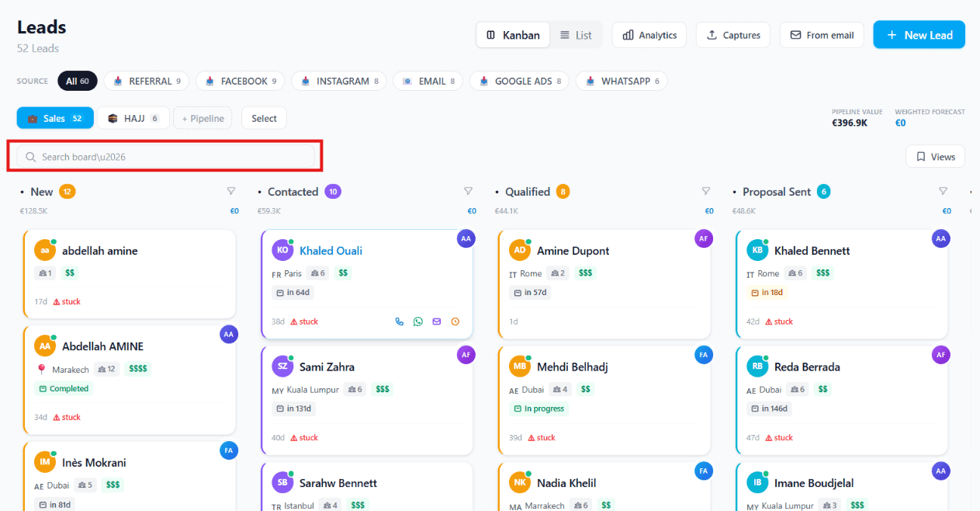Open the Nadia Khelil lead card

(x=604, y=486)
